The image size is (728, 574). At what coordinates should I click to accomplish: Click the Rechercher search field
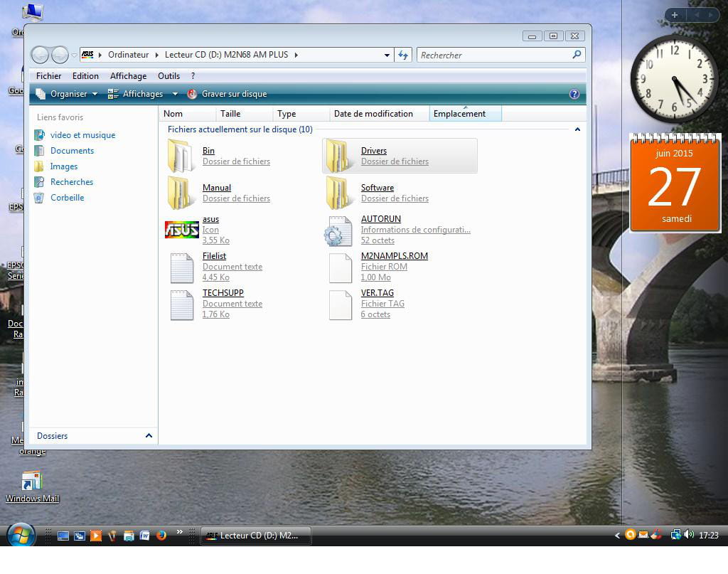494,55
